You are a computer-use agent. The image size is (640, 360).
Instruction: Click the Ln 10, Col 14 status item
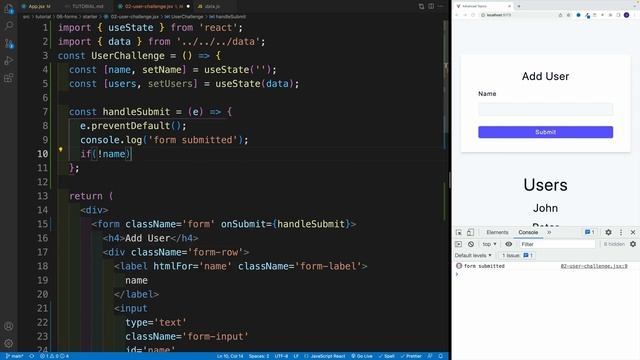tap(230, 356)
